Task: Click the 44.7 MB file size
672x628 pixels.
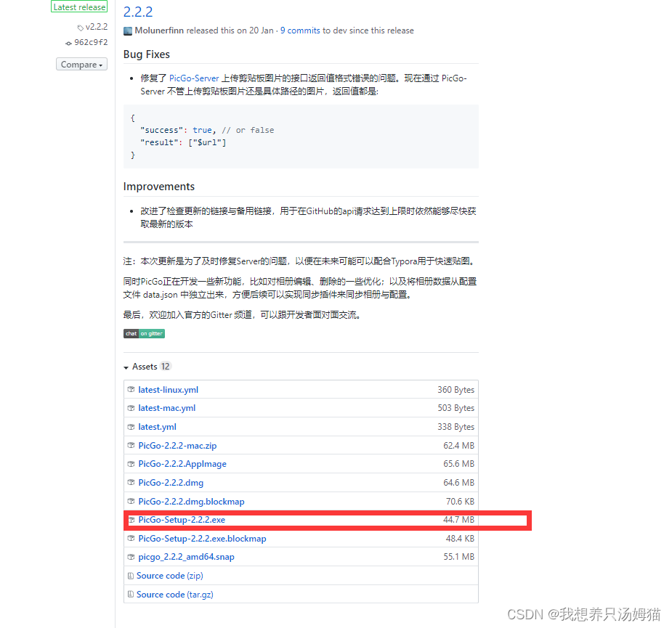Action: (458, 520)
